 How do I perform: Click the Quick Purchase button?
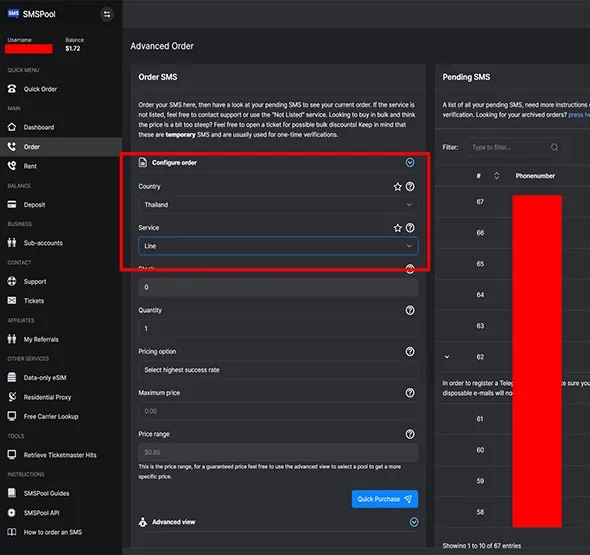point(385,499)
